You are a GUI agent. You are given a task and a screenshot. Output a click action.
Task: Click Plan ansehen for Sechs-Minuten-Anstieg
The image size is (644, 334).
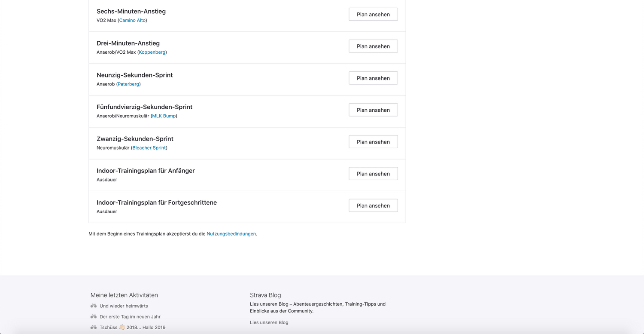tap(373, 14)
